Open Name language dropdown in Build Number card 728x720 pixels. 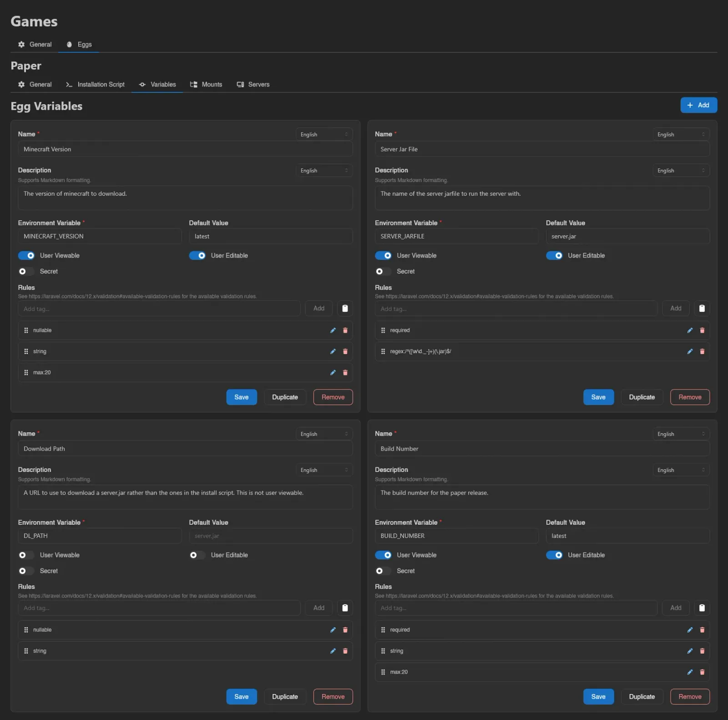[x=681, y=434]
